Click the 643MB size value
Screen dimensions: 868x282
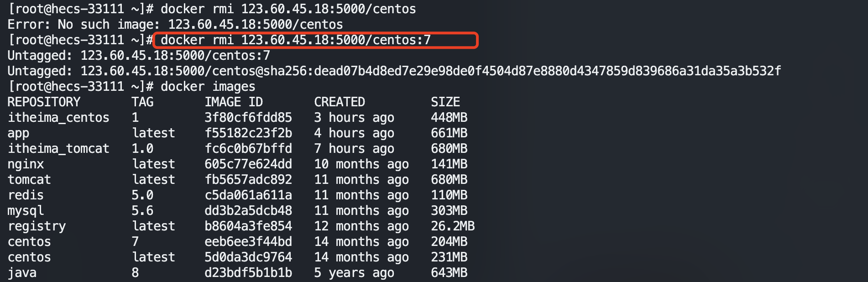[449, 273]
